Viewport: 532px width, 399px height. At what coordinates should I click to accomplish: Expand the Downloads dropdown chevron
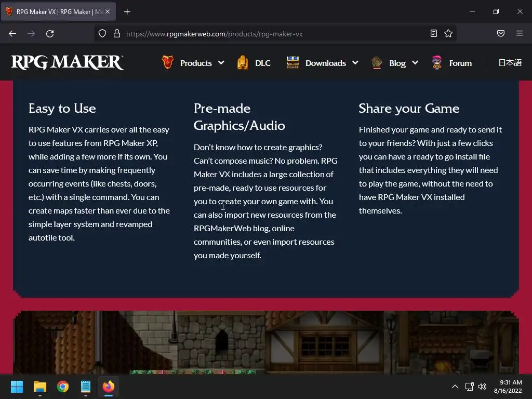click(x=355, y=63)
